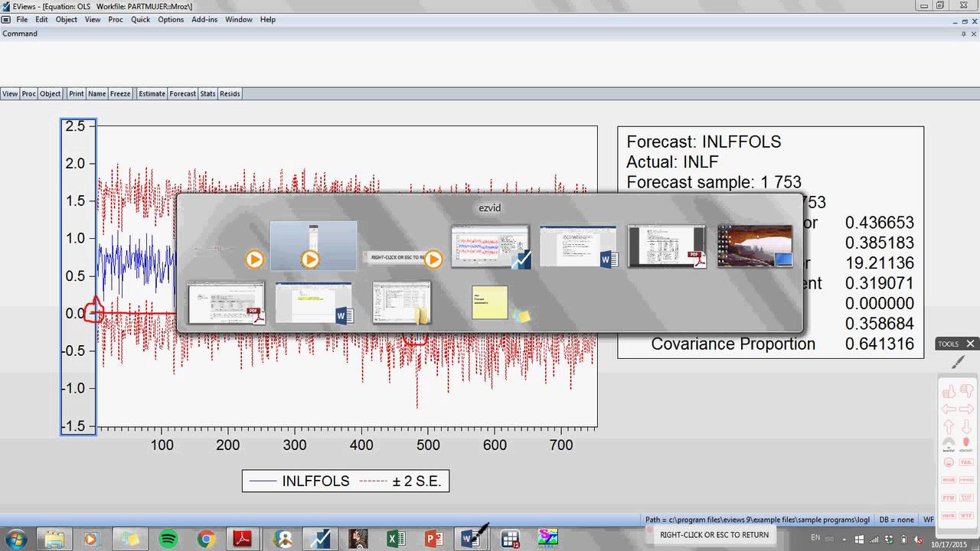
Task: Open the Proc menu in menu bar
Action: tap(116, 20)
